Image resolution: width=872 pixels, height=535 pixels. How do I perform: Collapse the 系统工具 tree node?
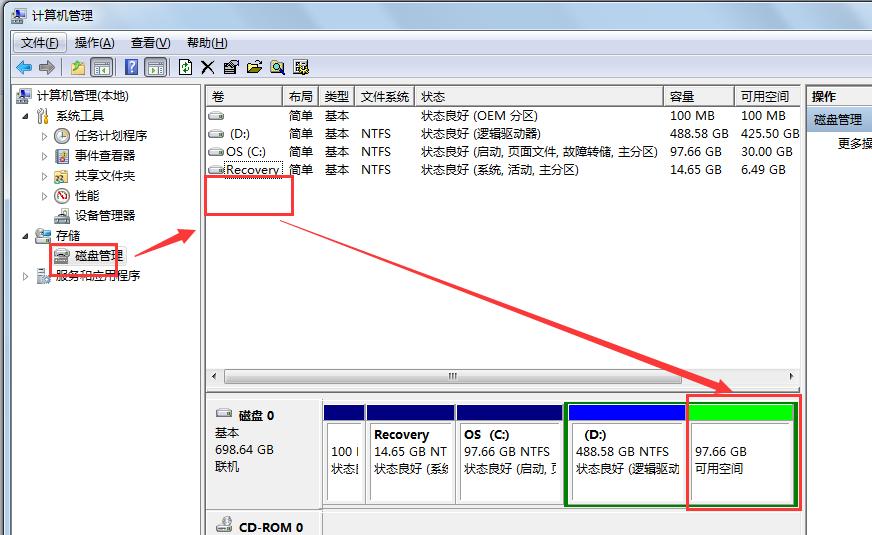25,116
